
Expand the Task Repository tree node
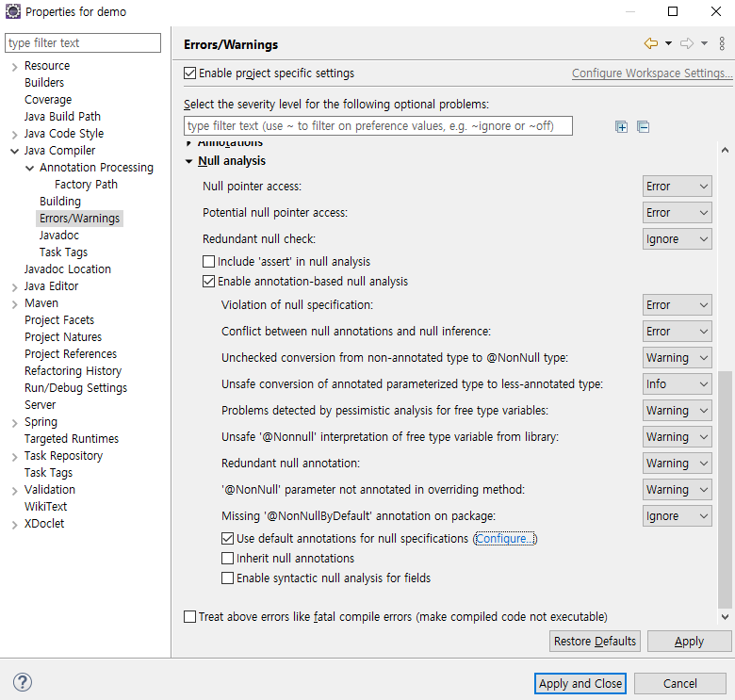pos(14,457)
